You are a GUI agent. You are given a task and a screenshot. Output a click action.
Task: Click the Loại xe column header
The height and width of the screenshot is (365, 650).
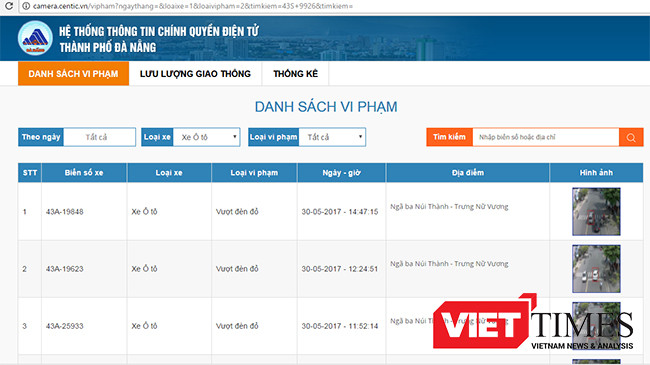click(x=169, y=173)
